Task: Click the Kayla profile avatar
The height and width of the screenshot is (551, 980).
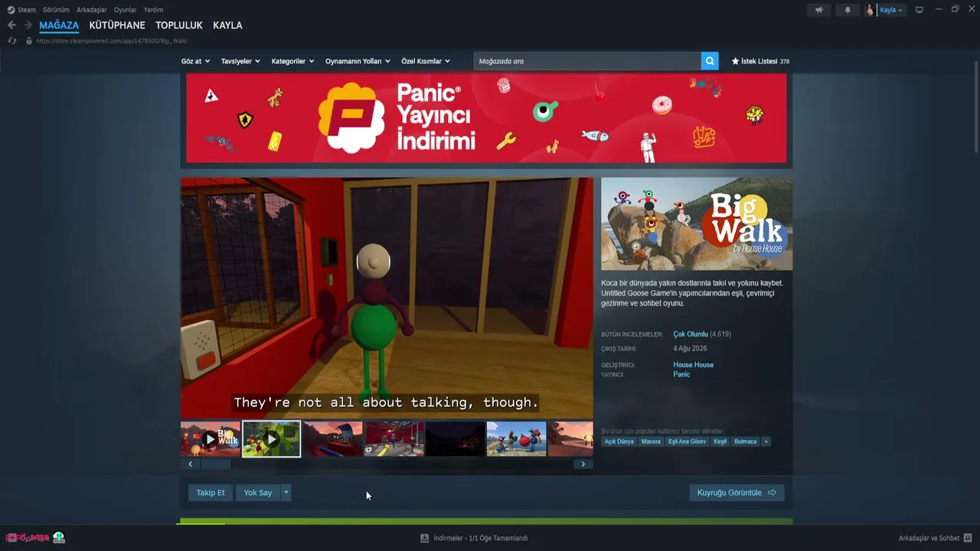Action: coord(870,10)
